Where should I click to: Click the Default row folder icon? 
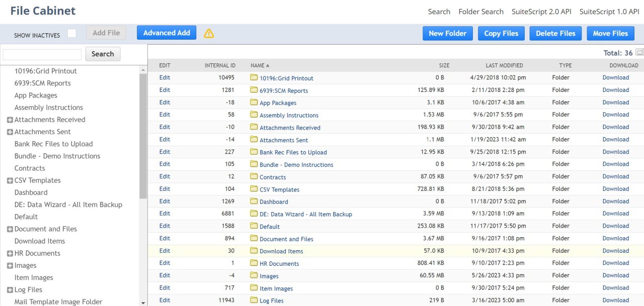click(x=254, y=226)
